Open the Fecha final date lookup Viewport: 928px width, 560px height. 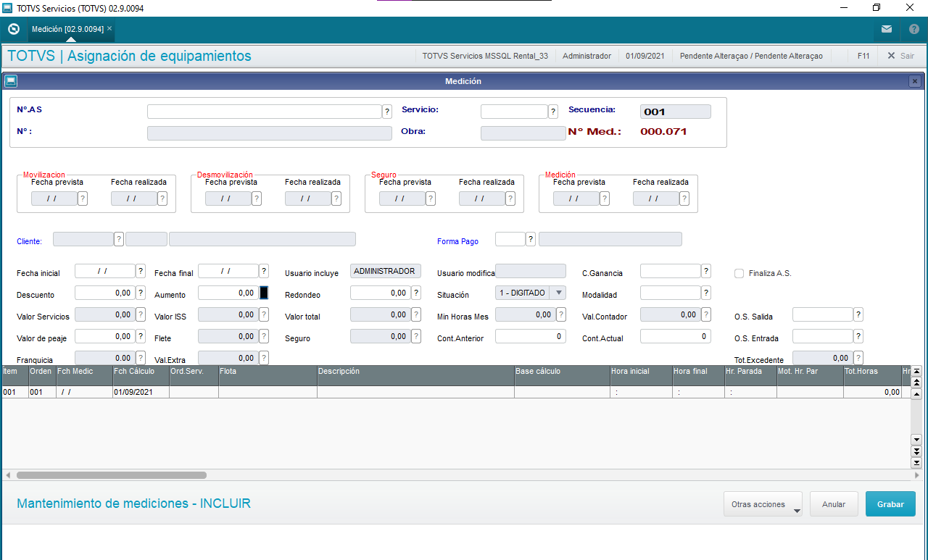coord(264,271)
